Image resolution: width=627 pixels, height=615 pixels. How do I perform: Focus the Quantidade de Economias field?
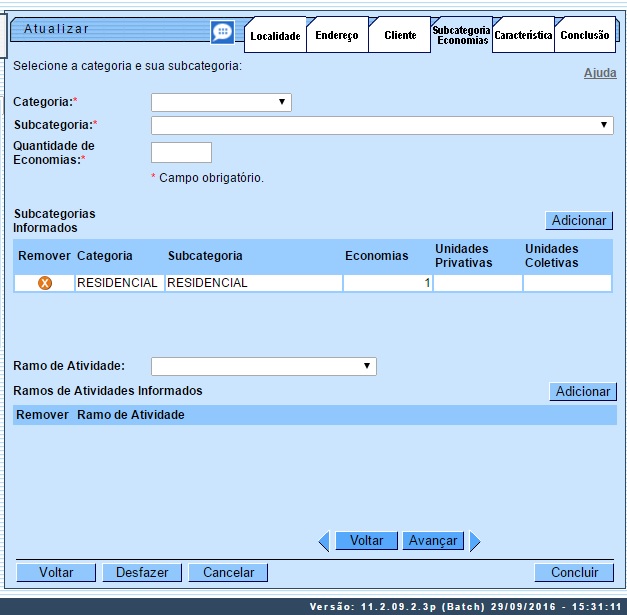coord(181,152)
